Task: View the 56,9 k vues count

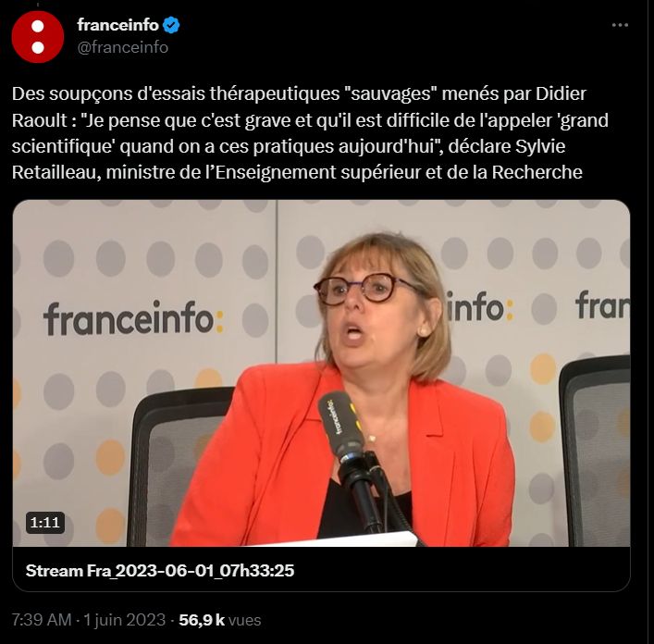Action: pos(220,620)
